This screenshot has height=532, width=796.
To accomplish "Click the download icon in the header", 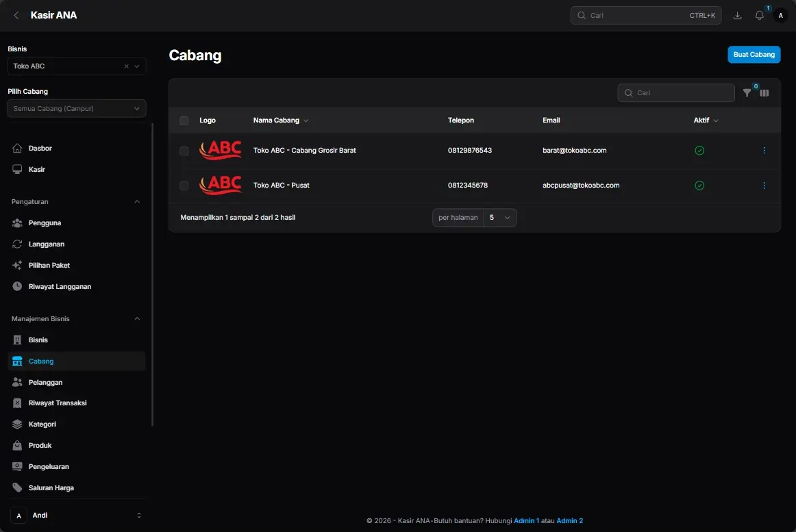I will (738, 15).
